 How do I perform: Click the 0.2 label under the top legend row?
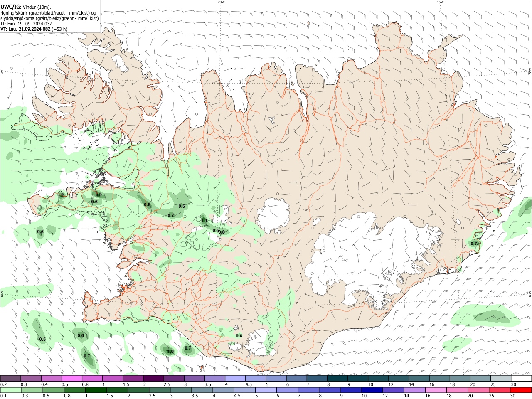(3, 384)
